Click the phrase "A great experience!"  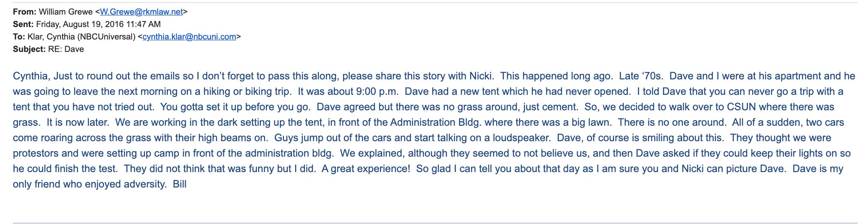click(x=366, y=169)
